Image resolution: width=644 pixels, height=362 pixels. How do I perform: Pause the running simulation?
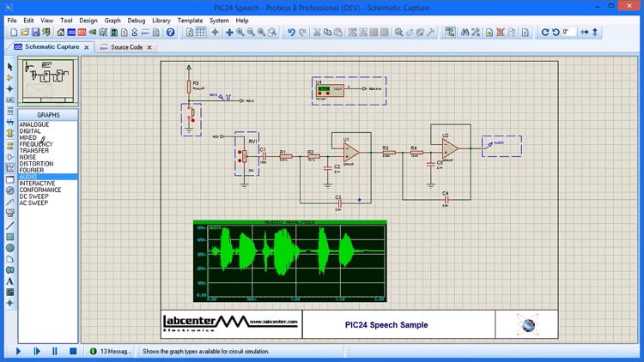55,351
